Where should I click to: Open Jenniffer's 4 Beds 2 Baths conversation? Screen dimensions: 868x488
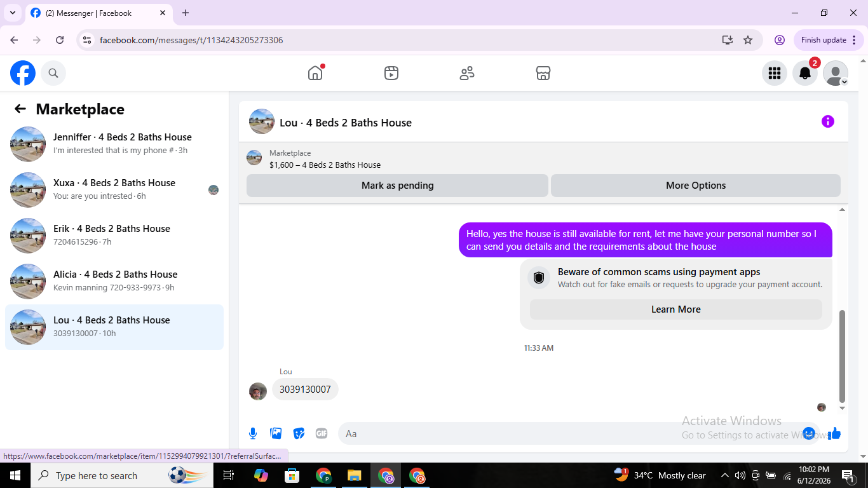pos(114,144)
